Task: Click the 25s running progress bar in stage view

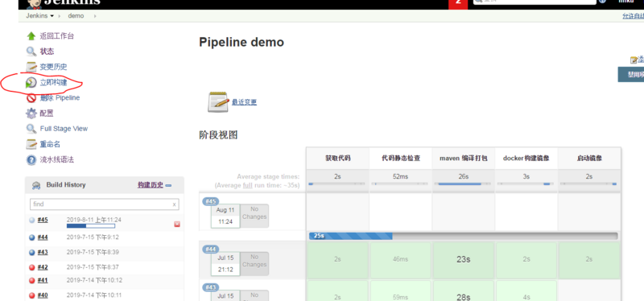Action: coord(464,236)
